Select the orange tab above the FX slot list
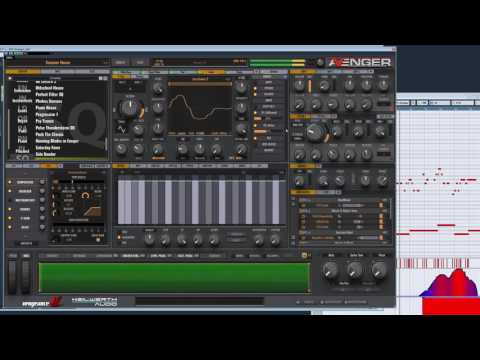The image size is (480, 360). pyautogui.click(x=49, y=166)
